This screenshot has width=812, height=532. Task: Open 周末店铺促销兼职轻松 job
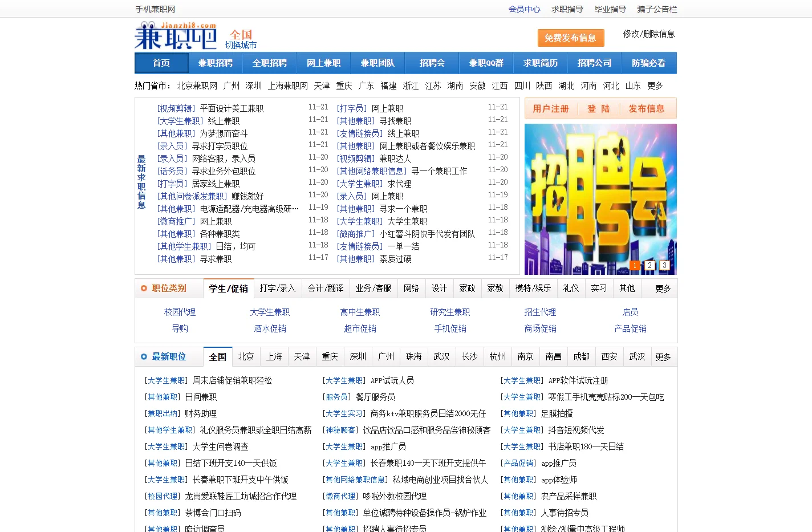coord(232,380)
